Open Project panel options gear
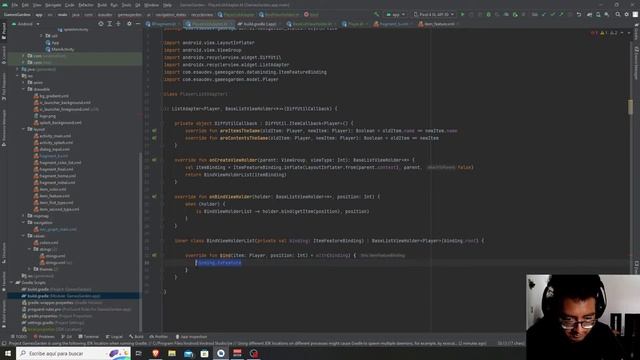 129,24
